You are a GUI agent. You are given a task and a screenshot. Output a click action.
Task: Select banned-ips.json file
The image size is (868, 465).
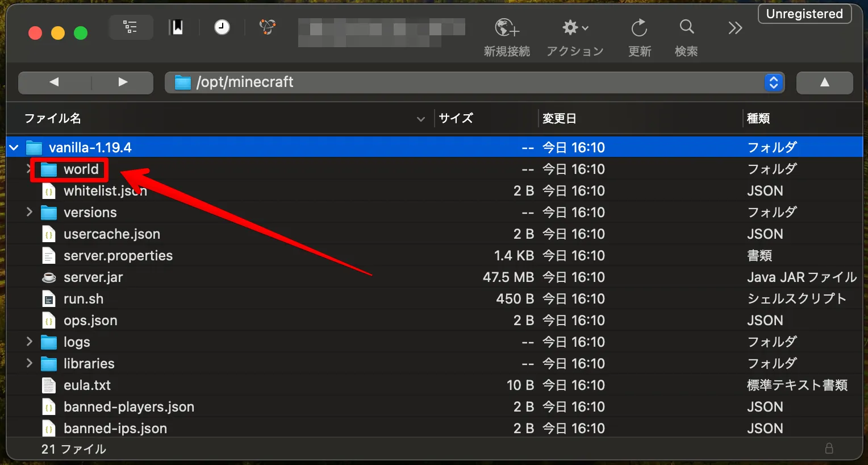coord(115,429)
